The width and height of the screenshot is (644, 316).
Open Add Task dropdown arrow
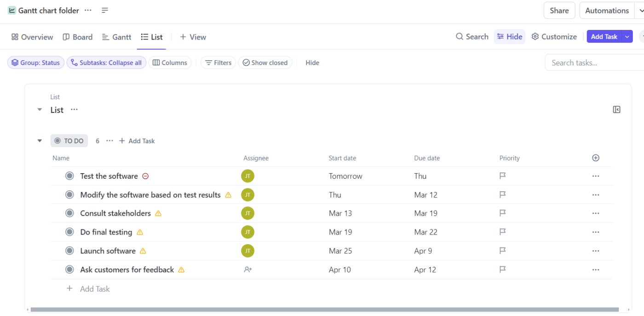(x=627, y=37)
